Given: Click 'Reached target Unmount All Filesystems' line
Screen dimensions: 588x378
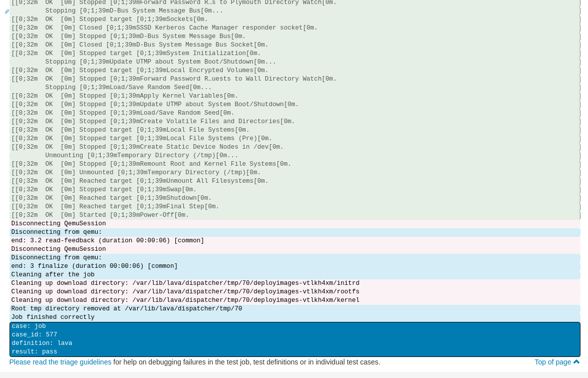Looking at the screenshot, I should [x=295, y=181].
